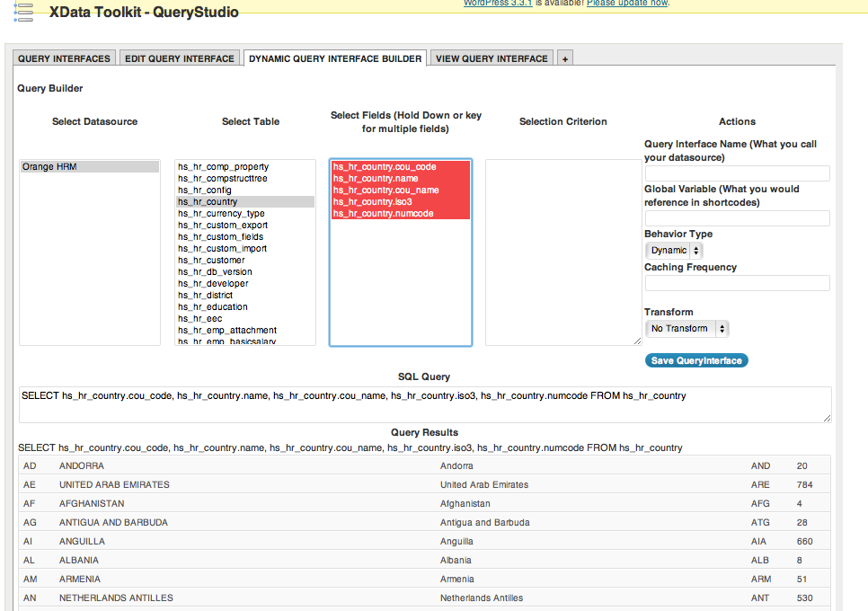Click NETHERLANDS ANTILLES result cell
Viewport: 868px width, 611px height.
pos(116,598)
